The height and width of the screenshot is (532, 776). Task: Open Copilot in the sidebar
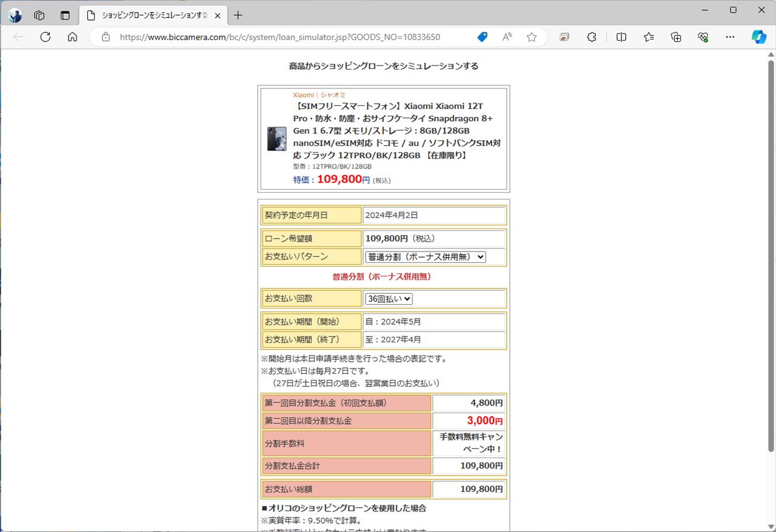(x=759, y=37)
